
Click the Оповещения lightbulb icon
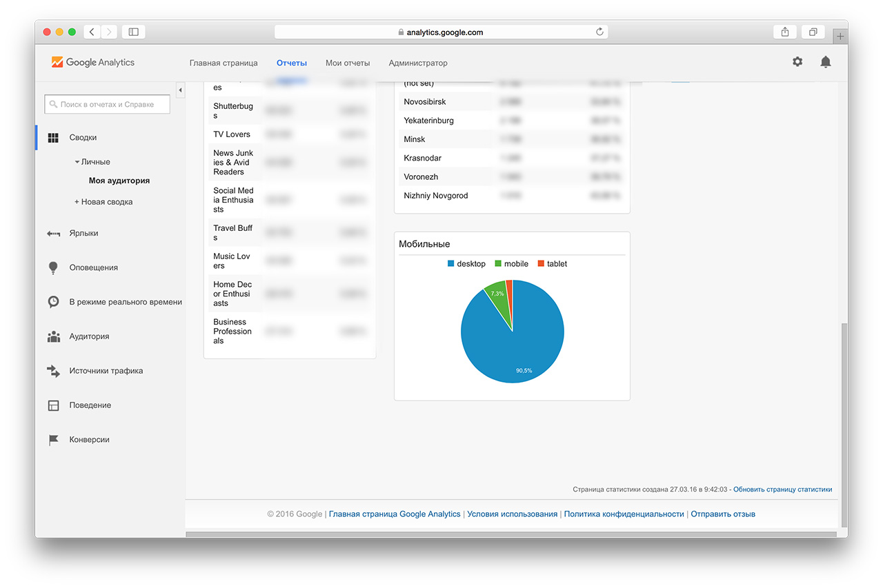tap(53, 267)
